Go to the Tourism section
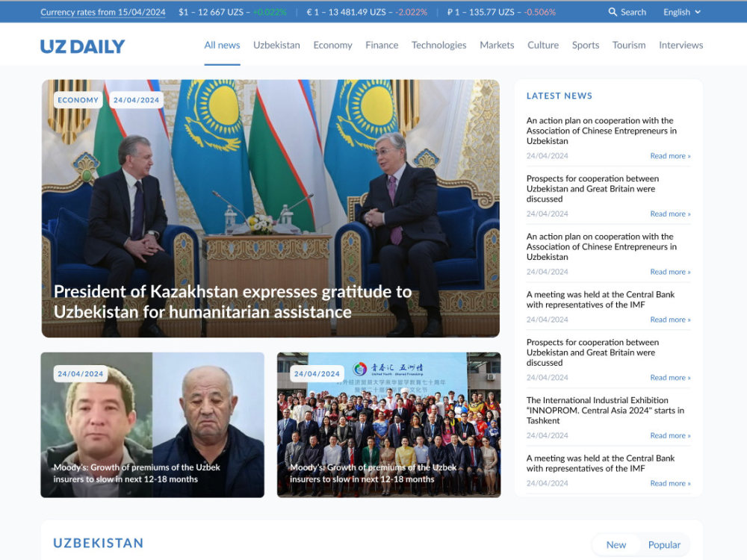Viewport: 747px width, 560px height. [629, 46]
